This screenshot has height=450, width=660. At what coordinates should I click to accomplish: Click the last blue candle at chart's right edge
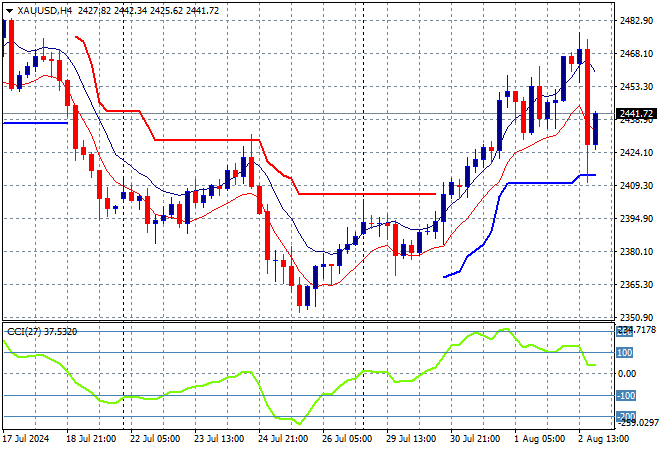pos(596,129)
